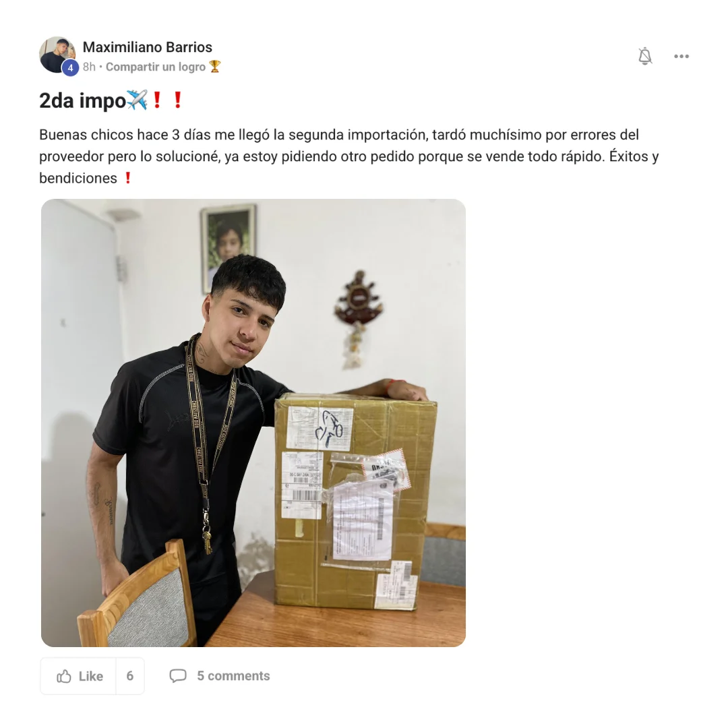Open the three-dots post options menu
Image resolution: width=728 pixels, height=728 pixels.
[681, 56]
